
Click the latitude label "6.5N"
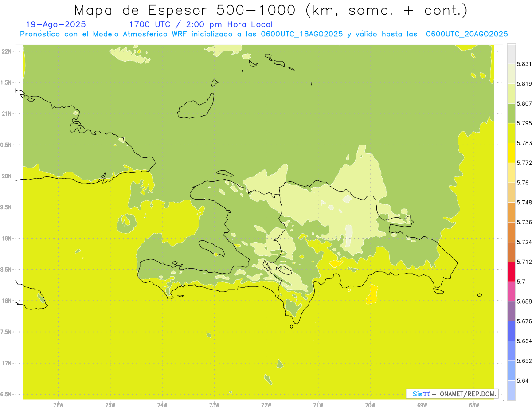[5, 394]
